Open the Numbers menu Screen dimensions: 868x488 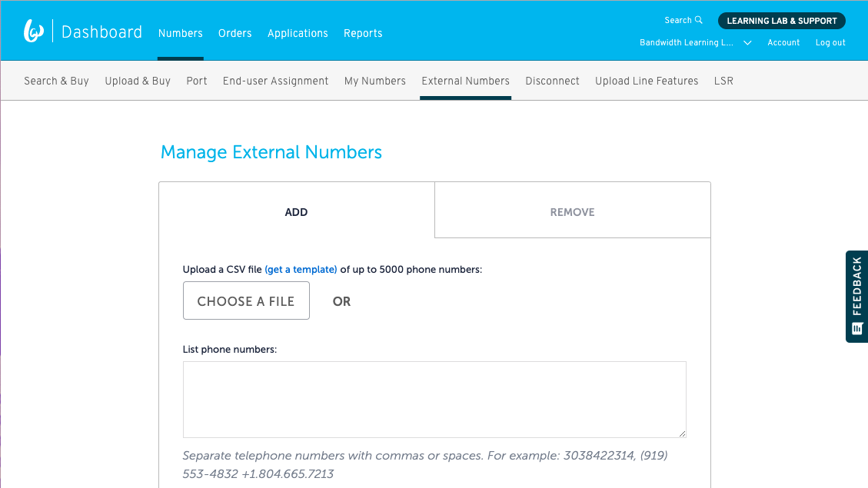(181, 33)
